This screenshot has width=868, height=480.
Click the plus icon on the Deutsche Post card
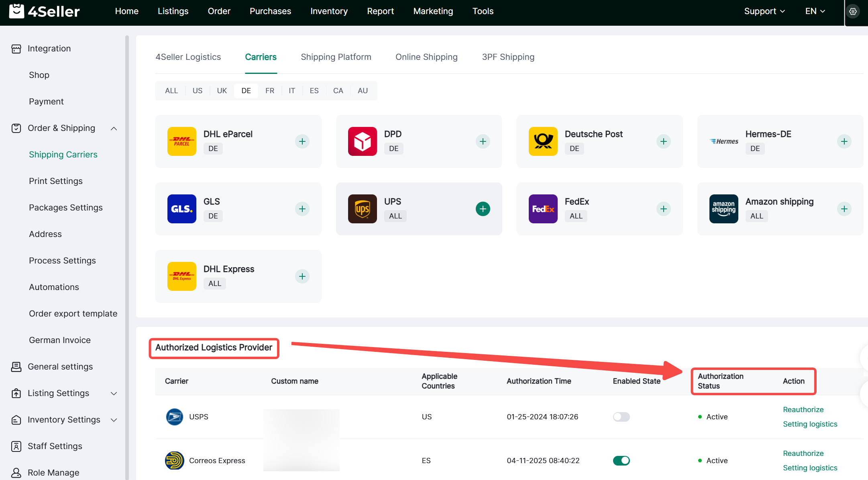[x=663, y=141]
